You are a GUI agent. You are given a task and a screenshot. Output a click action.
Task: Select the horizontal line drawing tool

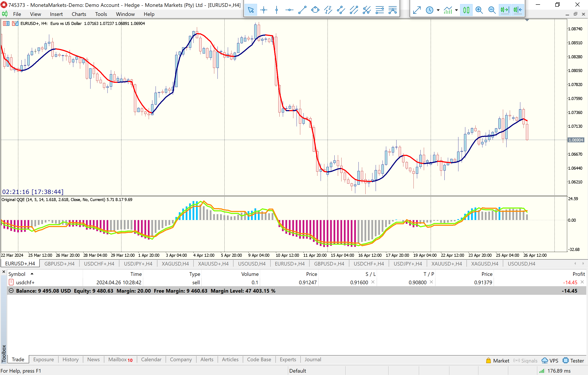(289, 10)
